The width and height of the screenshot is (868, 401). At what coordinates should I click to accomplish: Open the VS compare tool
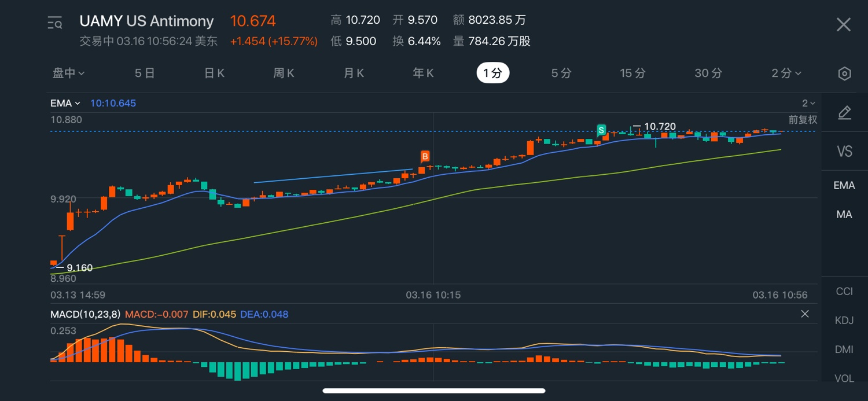pyautogui.click(x=844, y=152)
